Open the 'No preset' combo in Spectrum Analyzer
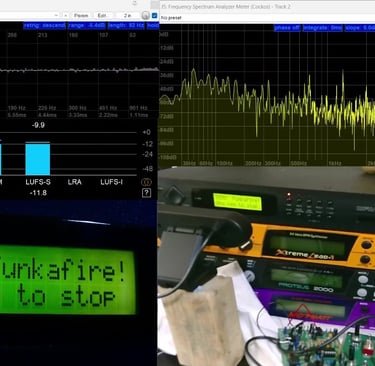The width and height of the screenshot is (375, 366). [267, 18]
